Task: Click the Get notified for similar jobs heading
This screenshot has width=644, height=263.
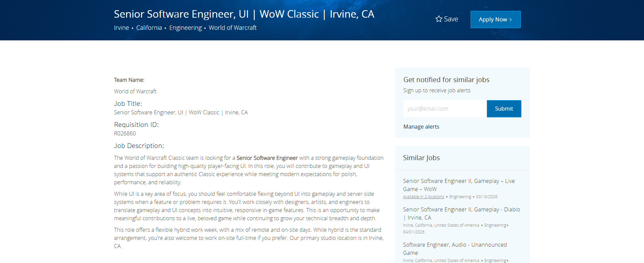Action: (x=446, y=80)
